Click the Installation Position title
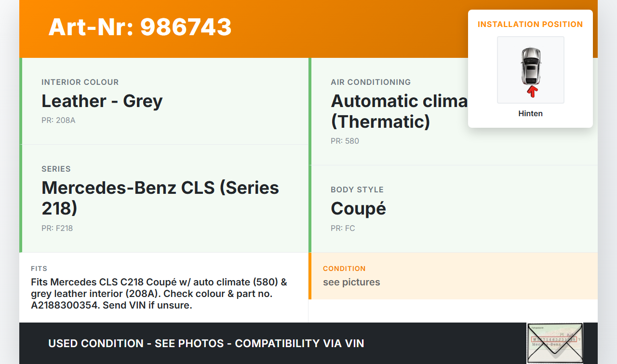617x364 pixels. pos(530,24)
